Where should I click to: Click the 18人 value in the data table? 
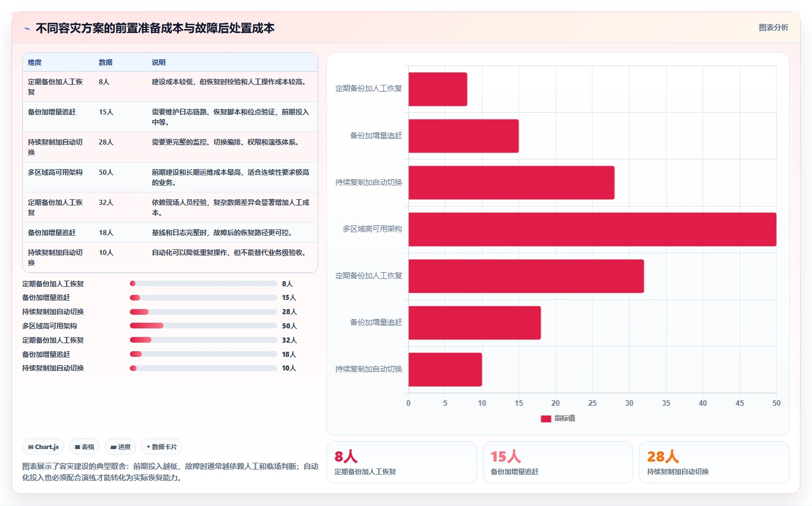(x=106, y=233)
